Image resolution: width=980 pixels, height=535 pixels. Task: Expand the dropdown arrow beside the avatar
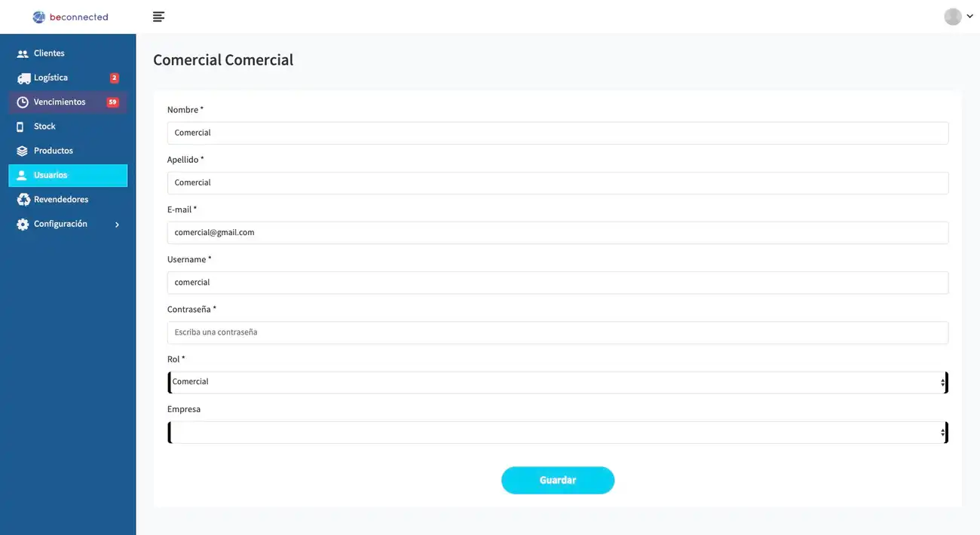pos(969,17)
